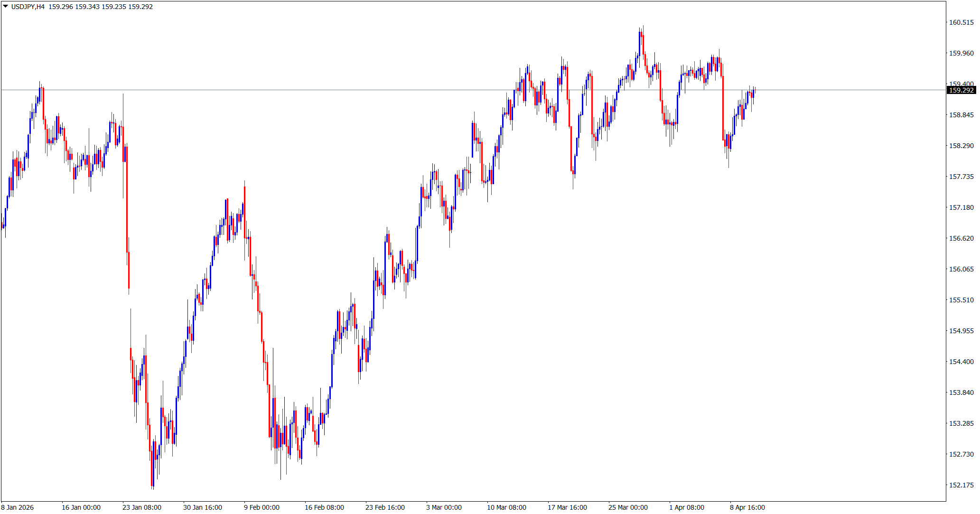Click the current price tag 159.292
The image size is (980, 514).
[x=961, y=90]
